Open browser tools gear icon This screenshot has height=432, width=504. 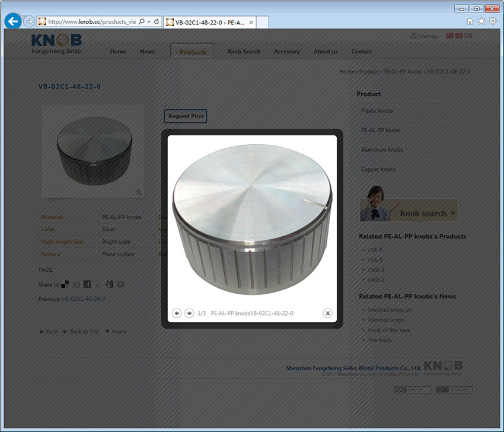tap(493, 21)
